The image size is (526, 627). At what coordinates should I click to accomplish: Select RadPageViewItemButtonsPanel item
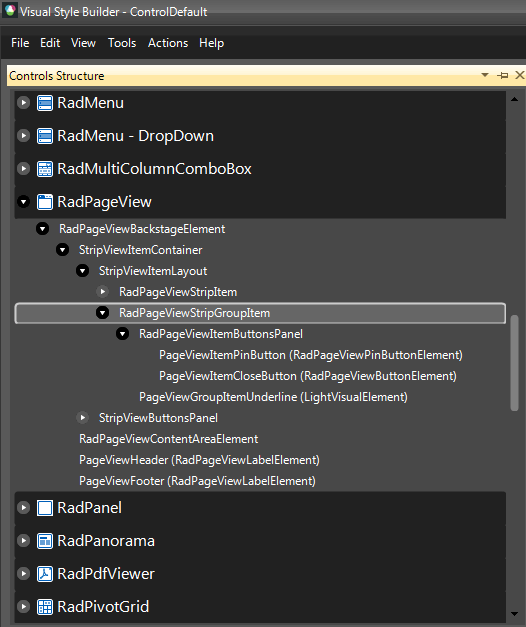221,334
